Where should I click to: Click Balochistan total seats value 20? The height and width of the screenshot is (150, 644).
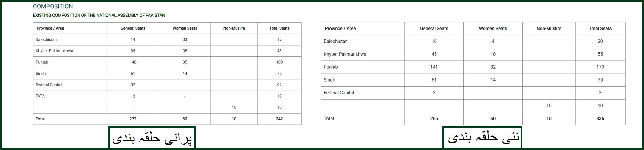pyautogui.click(x=600, y=41)
